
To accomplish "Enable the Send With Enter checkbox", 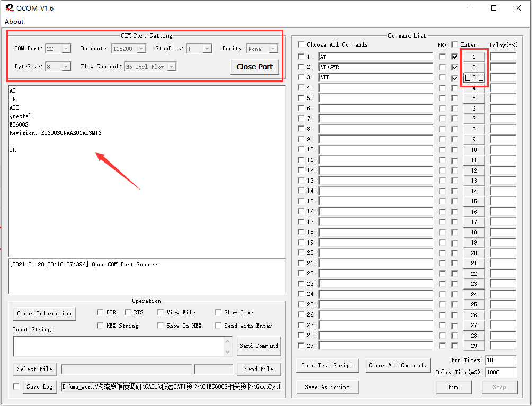I will 218,326.
